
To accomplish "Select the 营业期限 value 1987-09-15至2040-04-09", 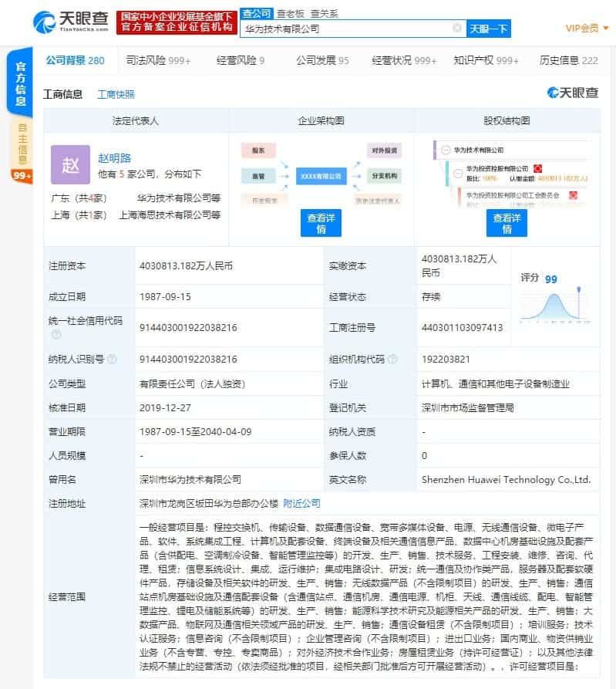I will pyautogui.click(x=195, y=431).
